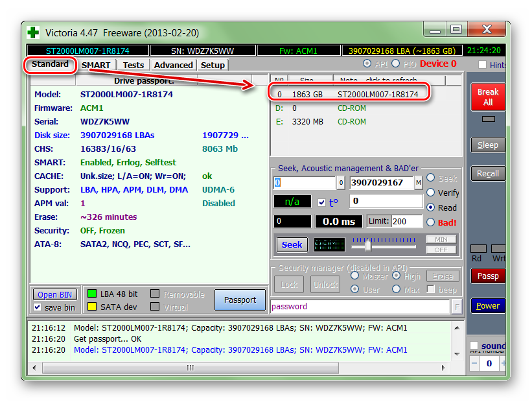The height and width of the screenshot is (402, 532).
Task: Open the Tests tab
Action: pyautogui.click(x=133, y=65)
